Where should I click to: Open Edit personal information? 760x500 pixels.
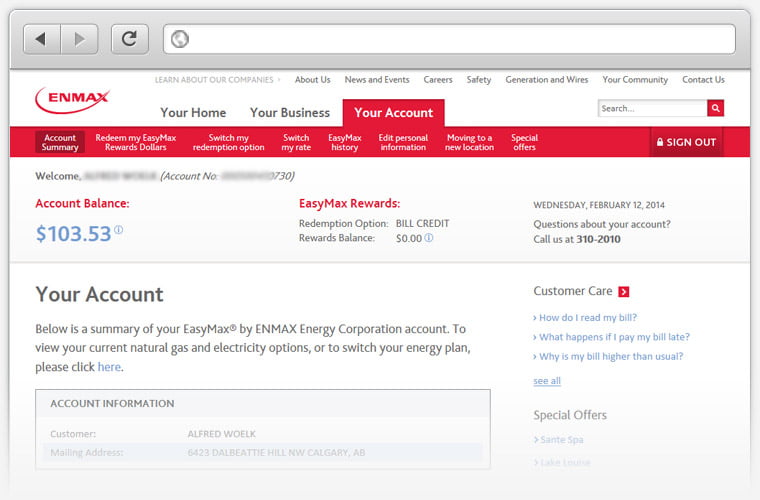coord(403,142)
